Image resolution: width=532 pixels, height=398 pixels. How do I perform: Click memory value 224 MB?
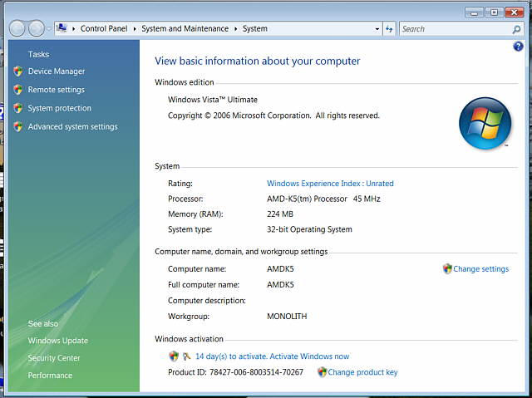(x=280, y=214)
